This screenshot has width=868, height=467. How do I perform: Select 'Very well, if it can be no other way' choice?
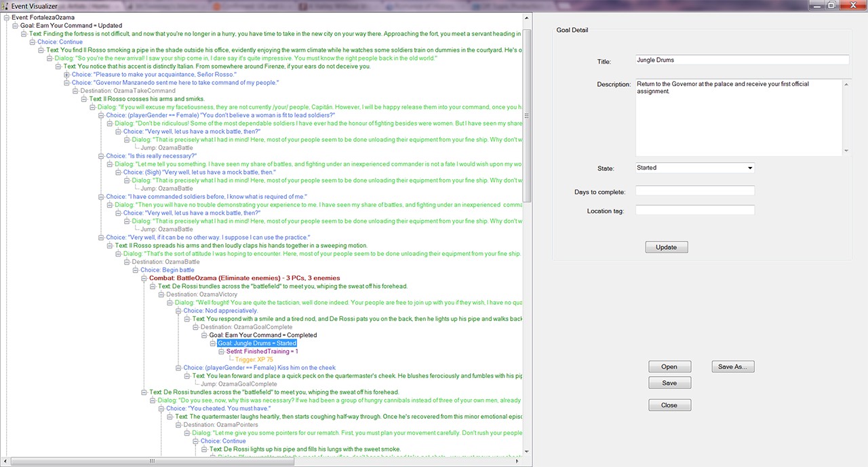click(208, 238)
